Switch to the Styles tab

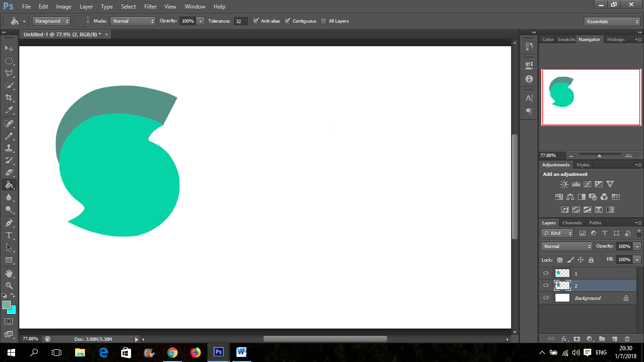(583, 165)
